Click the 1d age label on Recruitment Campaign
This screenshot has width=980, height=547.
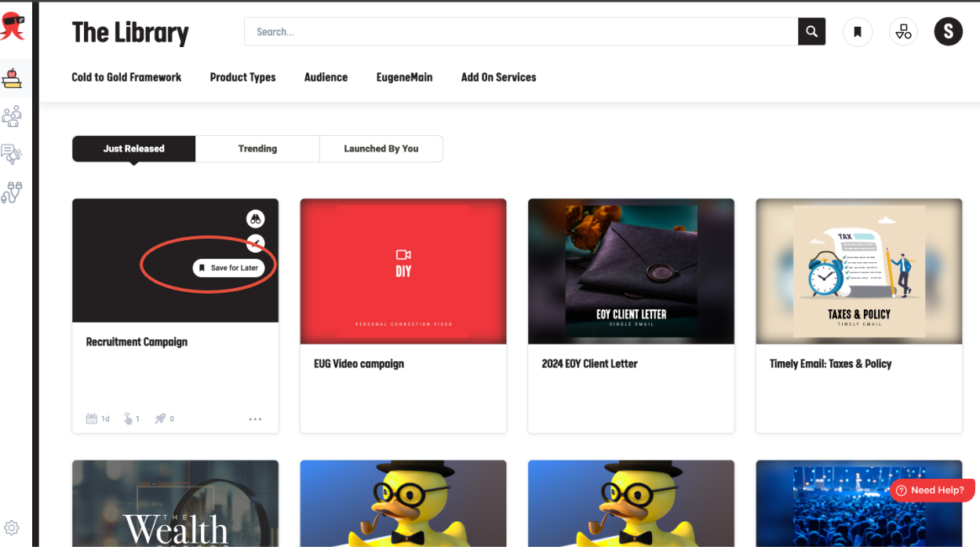click(x=105, y=419)
